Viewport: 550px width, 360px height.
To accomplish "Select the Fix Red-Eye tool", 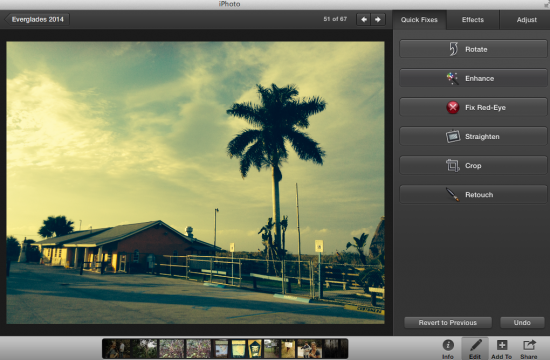I will click(x=473, y=107).
